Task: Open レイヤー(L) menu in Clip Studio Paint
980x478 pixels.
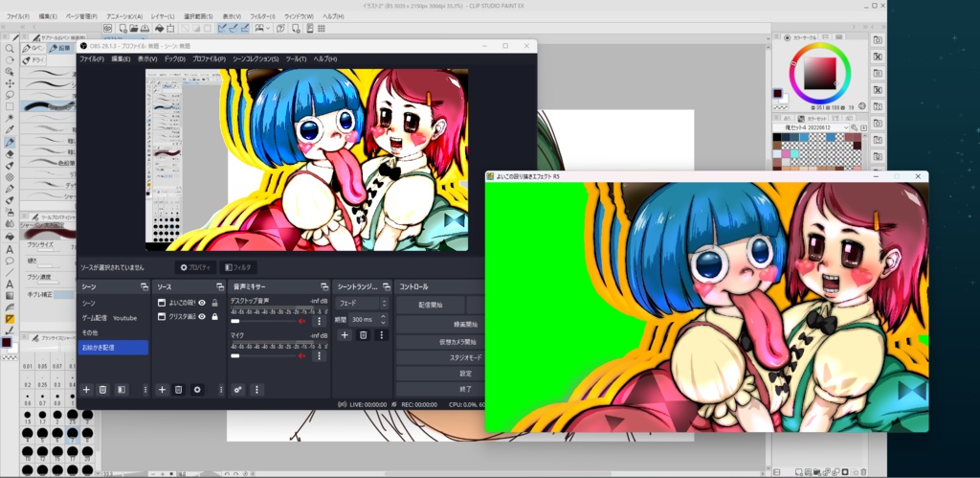Action: tap(163, 16)
